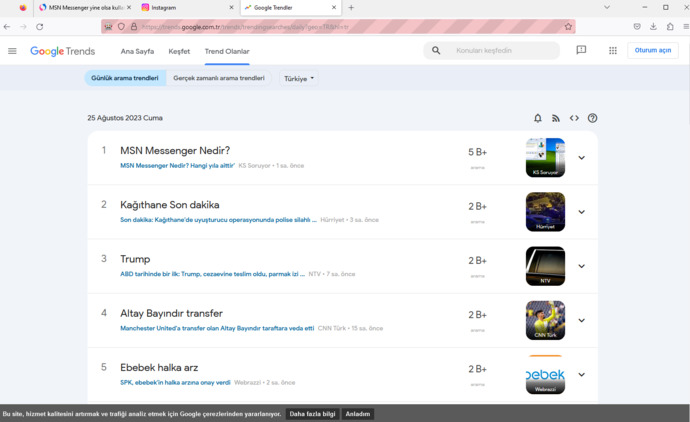Screen dimensions: 690x422
Task: Click the 5 B+ search count
Action: pos(477,152)
